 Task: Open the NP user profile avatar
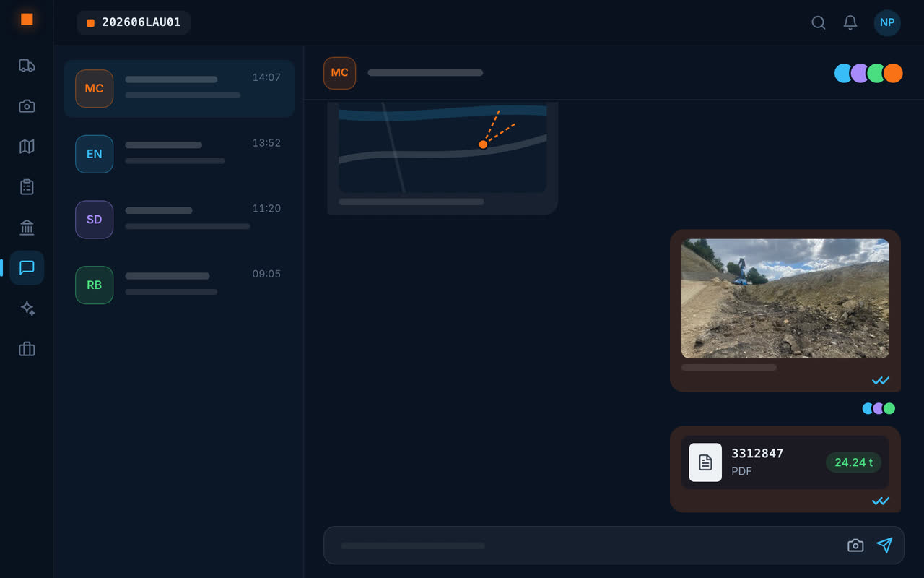(x=887, y=22)
